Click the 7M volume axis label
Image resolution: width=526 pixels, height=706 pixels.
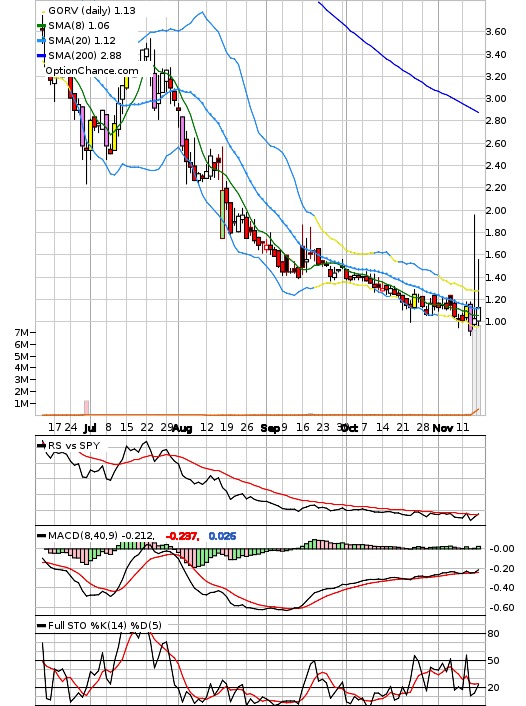coord(21,332)
